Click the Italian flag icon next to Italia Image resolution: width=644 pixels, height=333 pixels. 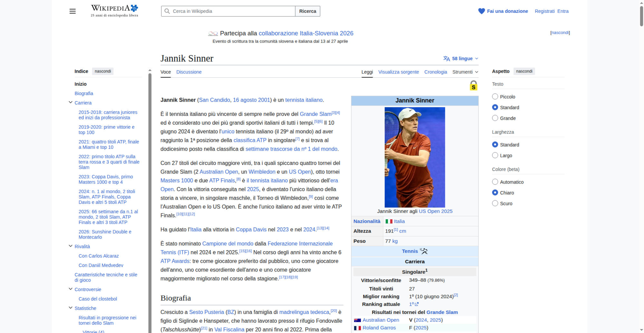click(x=389, y=222)
